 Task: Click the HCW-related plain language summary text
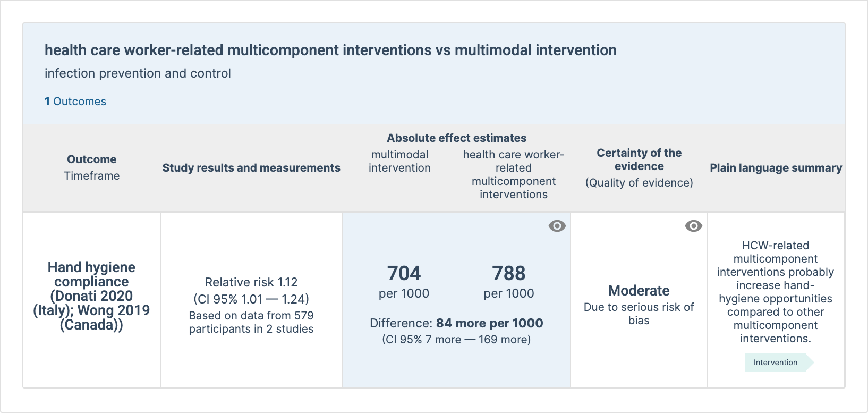(x=776, y=292)
